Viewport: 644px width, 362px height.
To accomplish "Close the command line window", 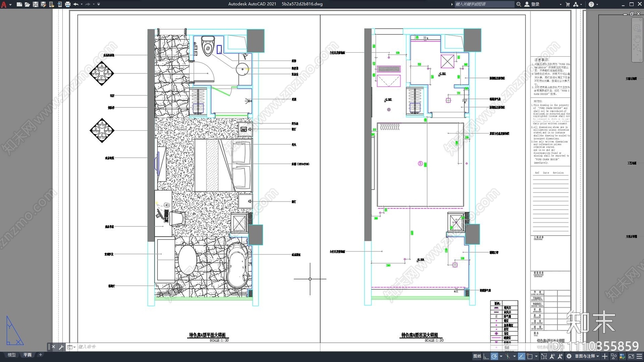I will coord(54,347).
